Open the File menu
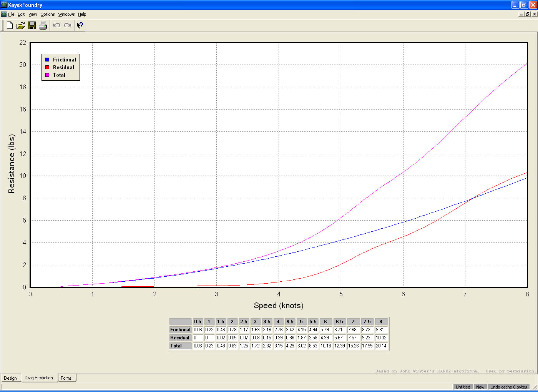The width and height of the screenshot is (538, 392). tap(11, 14)
